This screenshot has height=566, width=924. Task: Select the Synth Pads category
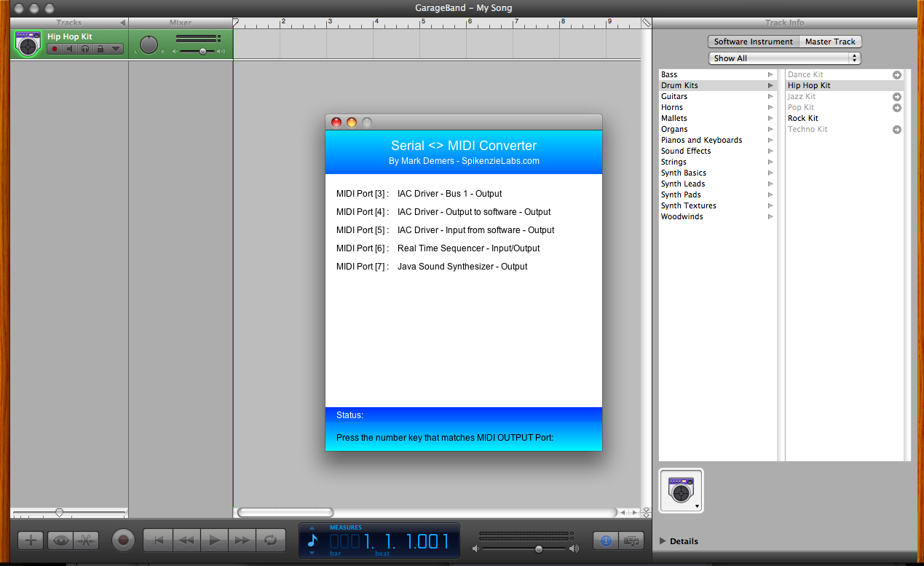pos(717,194)
